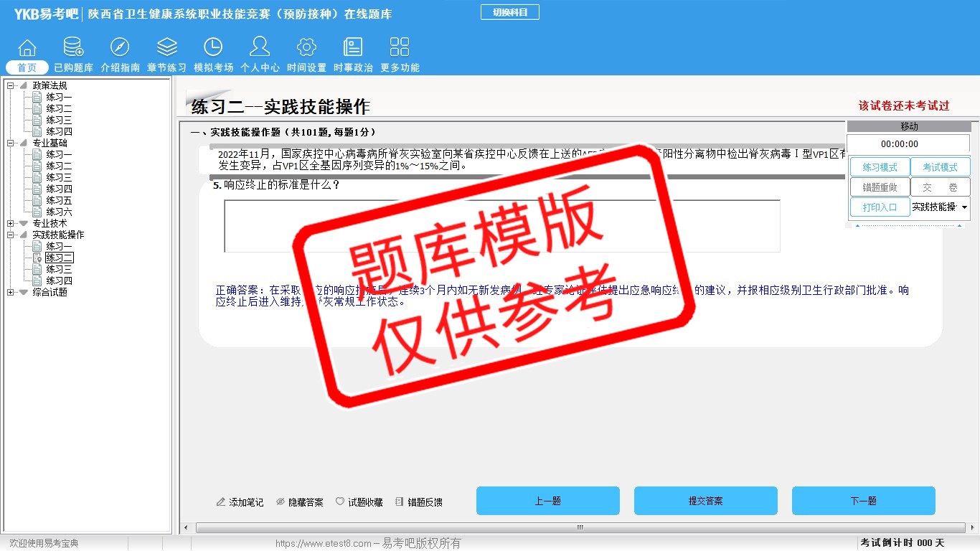The image size is (980, 551).
Task: Open 练习二 under 专业基础
Action: (59, 166)
